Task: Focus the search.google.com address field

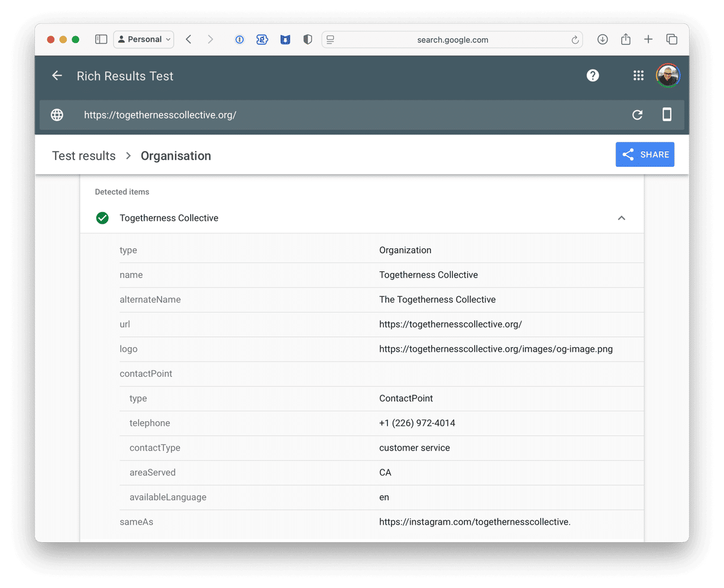Action: (453, 40)
